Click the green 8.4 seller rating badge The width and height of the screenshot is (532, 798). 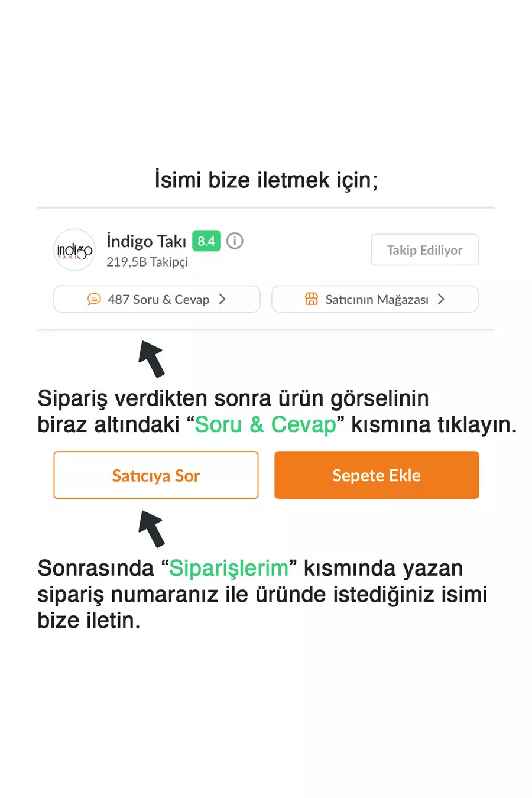[206, 241]
